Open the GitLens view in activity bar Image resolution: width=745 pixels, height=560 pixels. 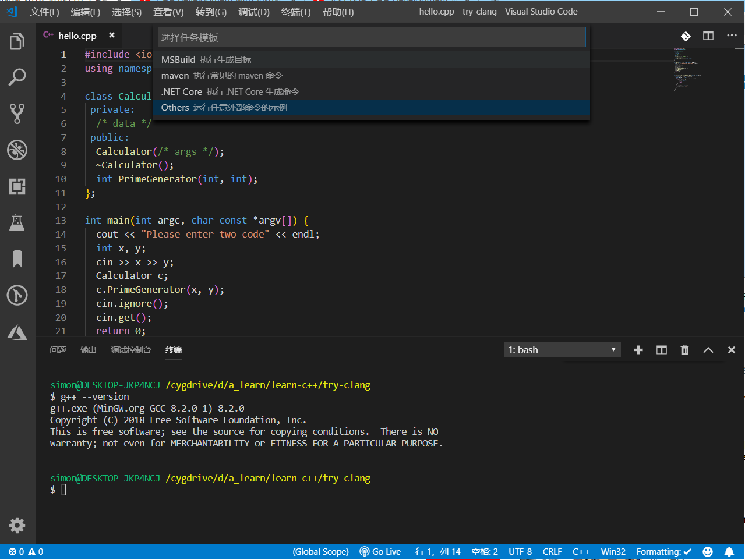pos(17,295)
